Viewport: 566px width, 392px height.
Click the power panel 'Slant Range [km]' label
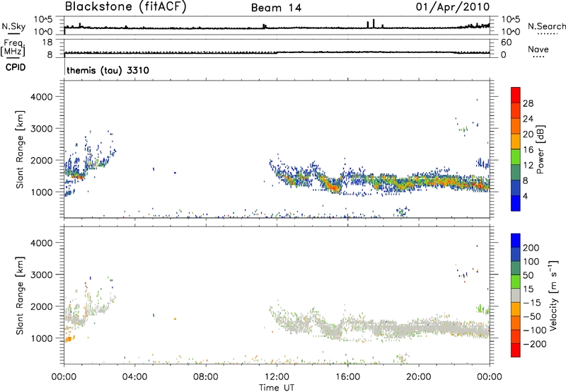pyautogui.click(x=20, y=149)
